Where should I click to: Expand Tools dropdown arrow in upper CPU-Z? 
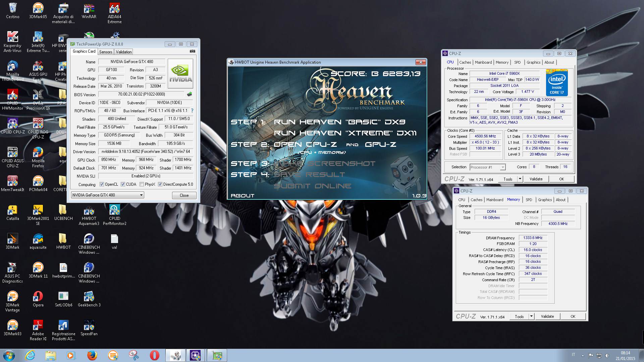(520, 179)
